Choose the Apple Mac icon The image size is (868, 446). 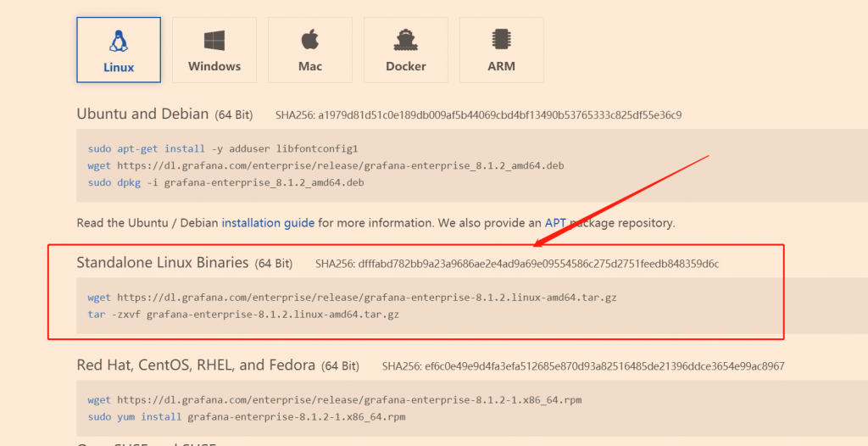click(x=310, y=41)
